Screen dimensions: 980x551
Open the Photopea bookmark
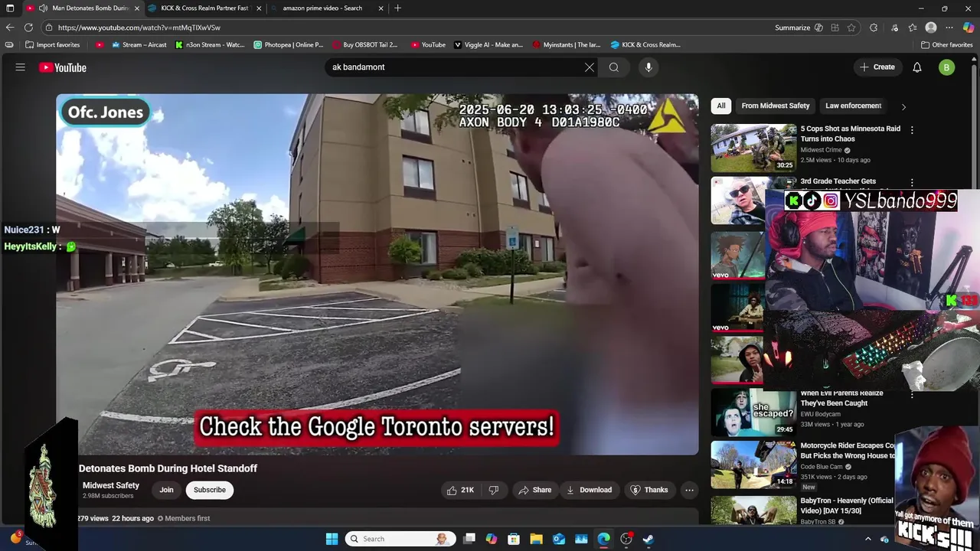[x=289, y=44]
